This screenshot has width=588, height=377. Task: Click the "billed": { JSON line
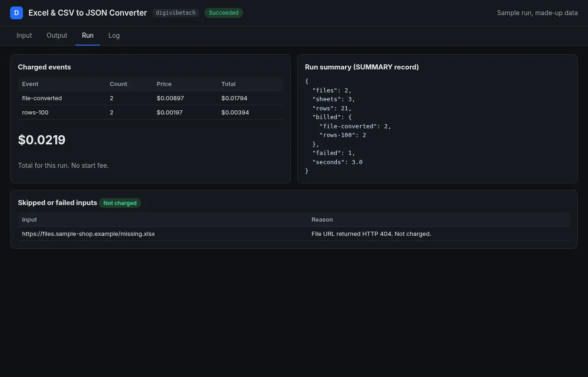[x=332, y=117]
